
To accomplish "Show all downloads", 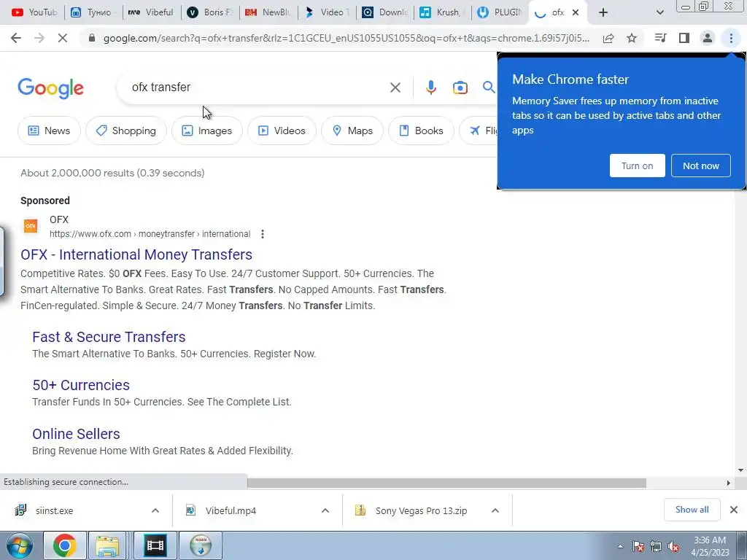I will (692, 510).
